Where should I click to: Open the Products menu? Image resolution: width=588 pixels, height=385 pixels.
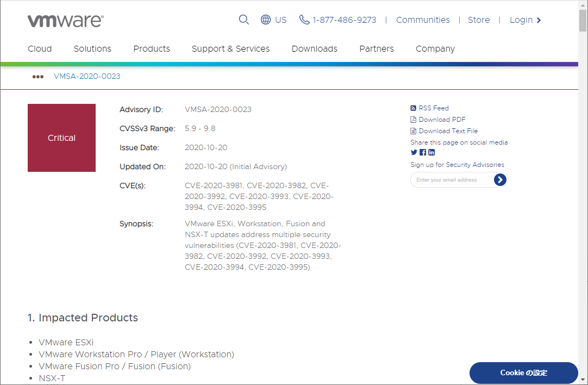[x=152, y=49]
